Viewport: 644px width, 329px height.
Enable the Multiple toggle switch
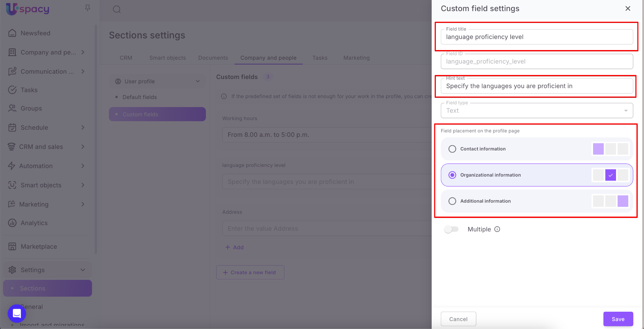tap(451, 229)
